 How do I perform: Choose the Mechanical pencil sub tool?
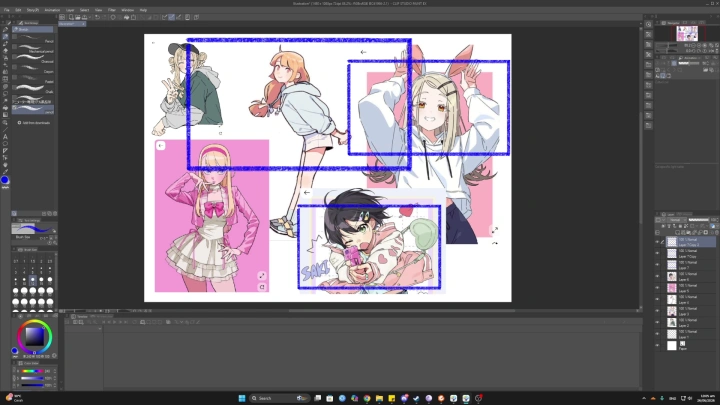33,50
